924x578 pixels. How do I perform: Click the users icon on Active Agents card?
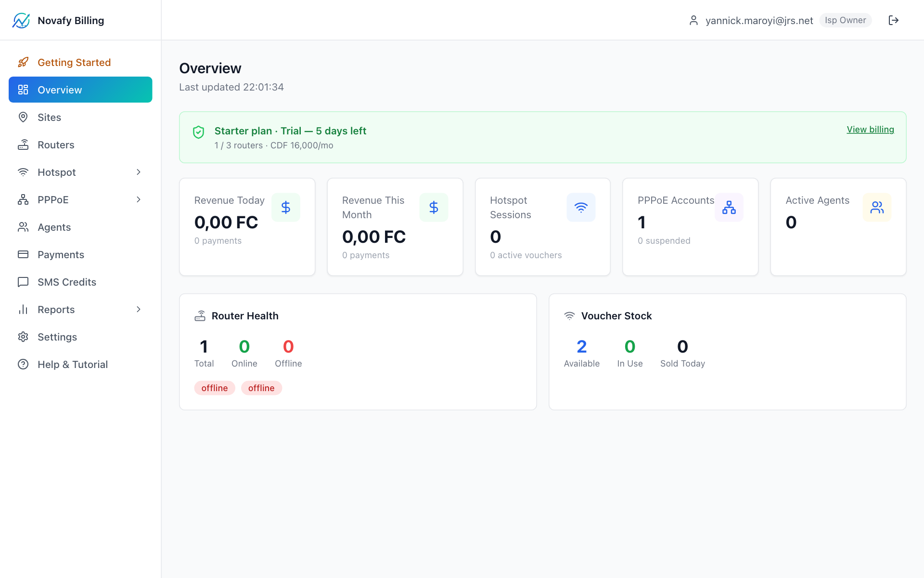(877, 208)
